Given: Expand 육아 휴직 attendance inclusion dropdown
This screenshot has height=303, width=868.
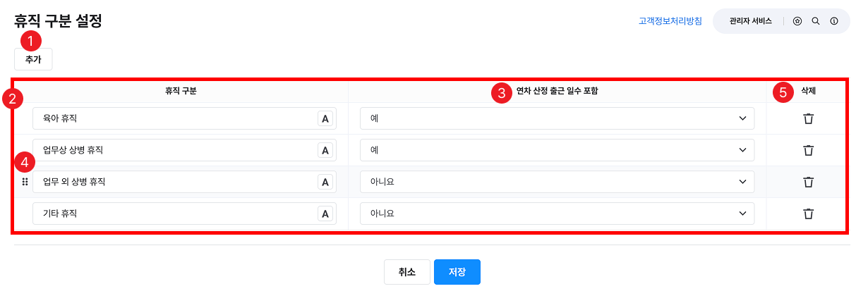Looking at the screenshot, I should pyautogui.click(x=557, y=118).
